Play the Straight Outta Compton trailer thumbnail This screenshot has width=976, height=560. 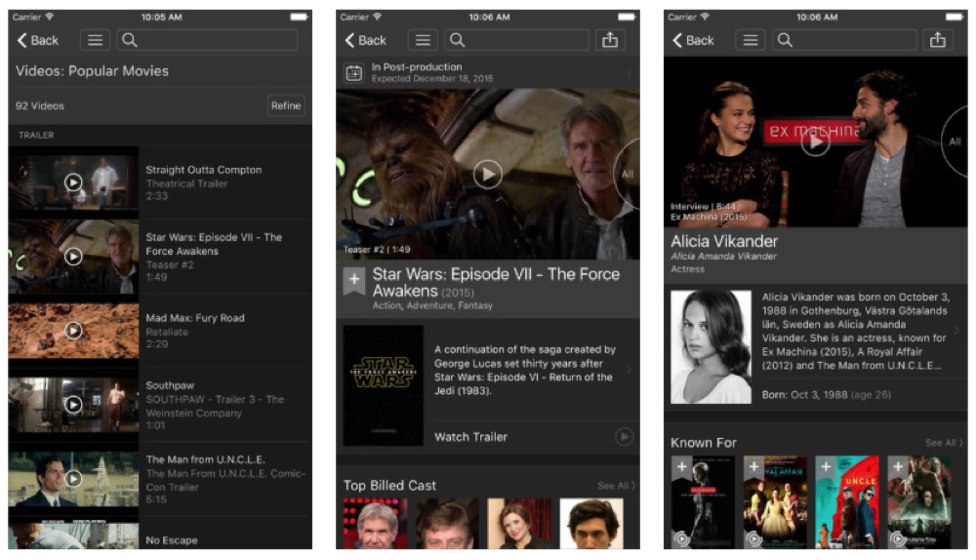[73, 181]
